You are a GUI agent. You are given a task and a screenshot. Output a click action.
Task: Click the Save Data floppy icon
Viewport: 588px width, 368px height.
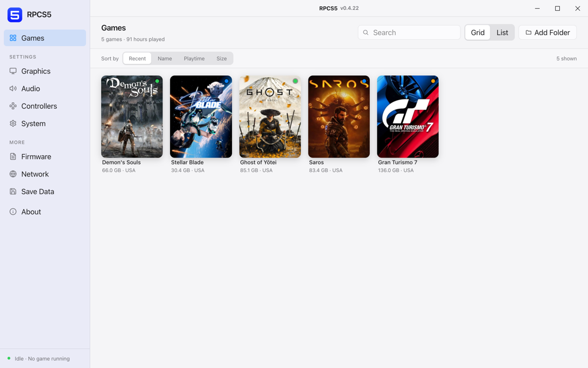pos(13,191)
